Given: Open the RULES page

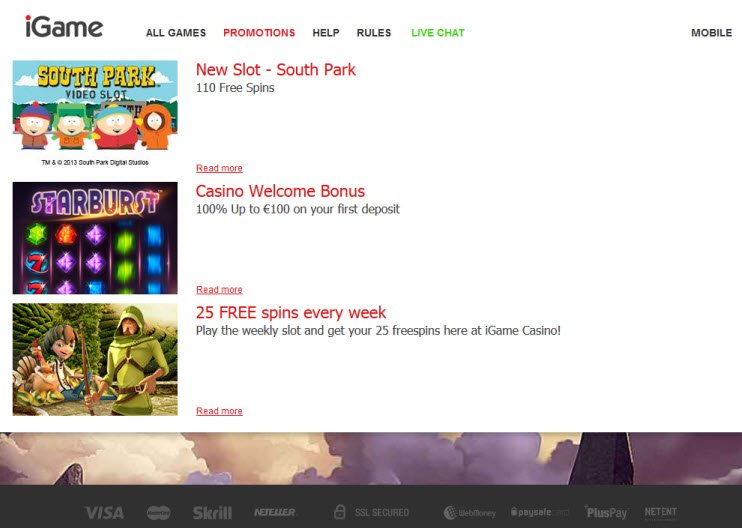Looking at the screenshot, I should (x=374, y=33).
